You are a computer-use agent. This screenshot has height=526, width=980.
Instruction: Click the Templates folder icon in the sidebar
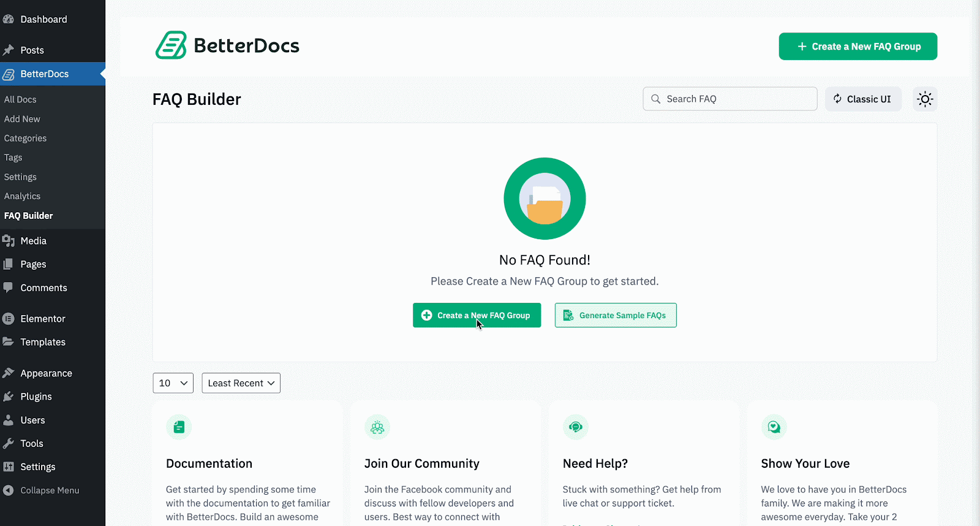[9, 342]
